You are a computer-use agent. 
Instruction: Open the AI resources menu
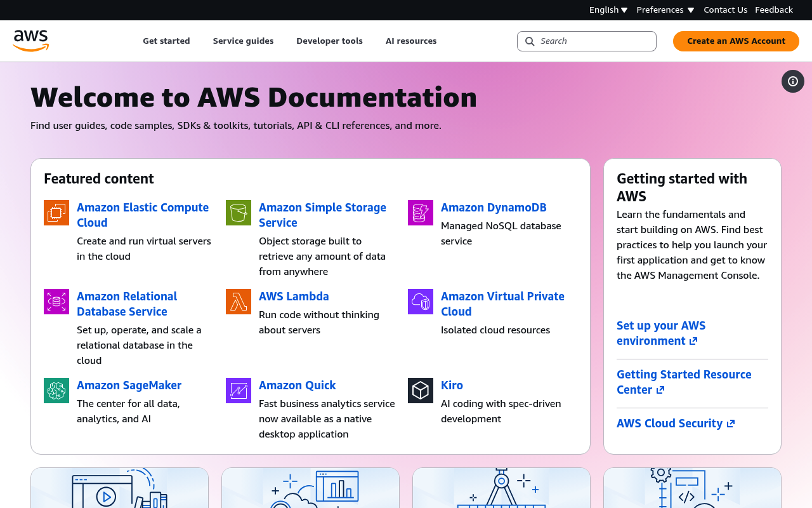[411, 41]
